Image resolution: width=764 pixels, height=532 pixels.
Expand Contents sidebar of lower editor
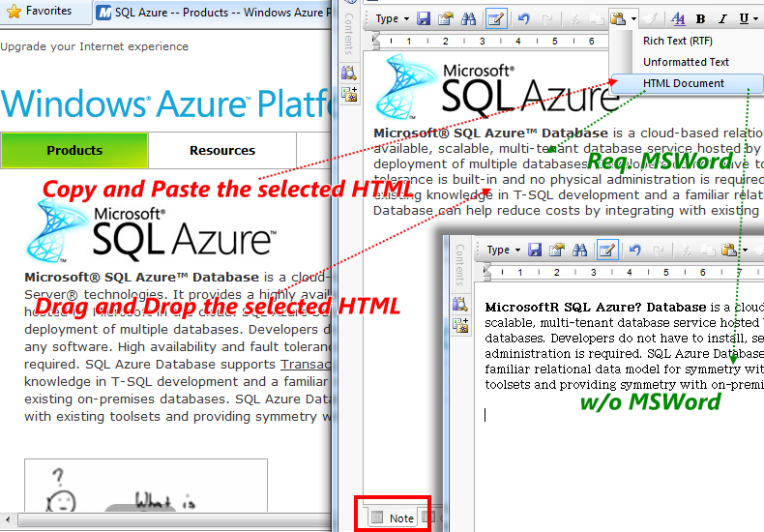click(459, 264)
